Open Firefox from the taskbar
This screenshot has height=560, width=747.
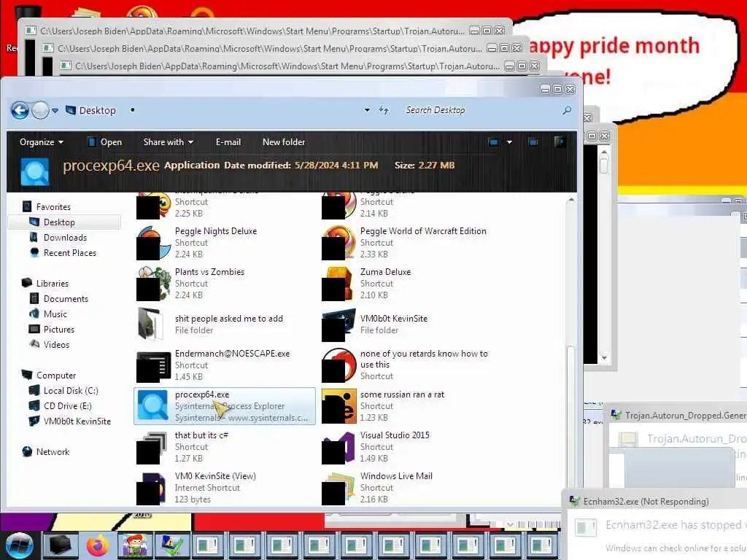tap(97, 545)
